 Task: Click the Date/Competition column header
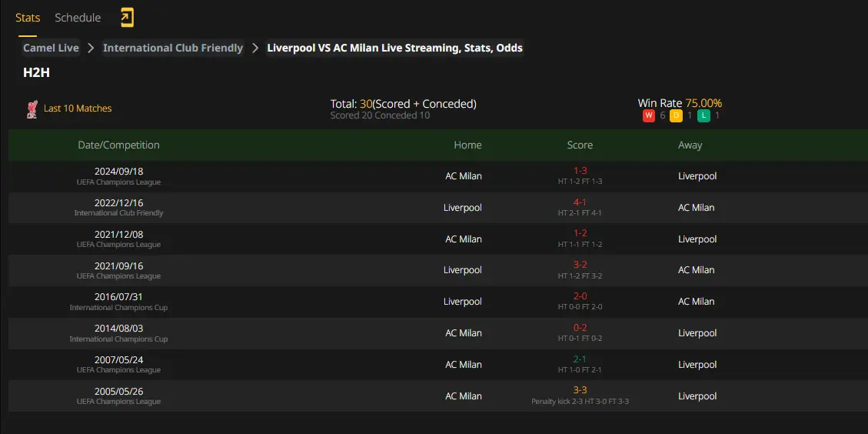pos(118,145)
